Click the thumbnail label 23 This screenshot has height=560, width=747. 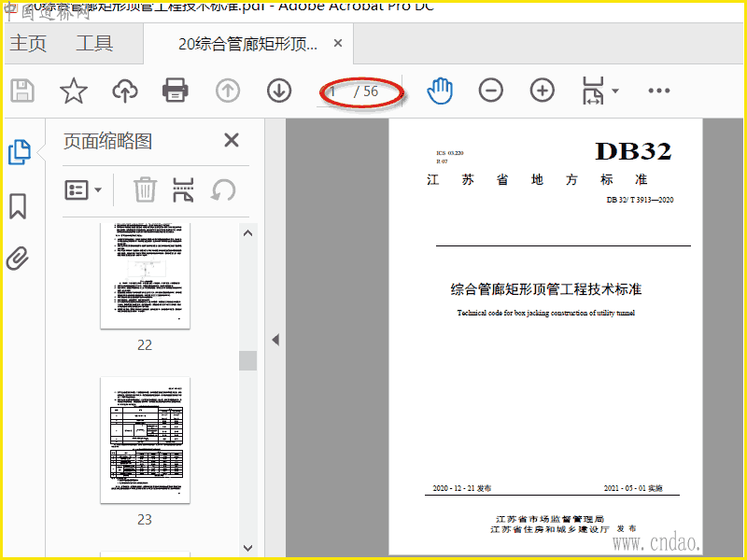coord(145,519)
